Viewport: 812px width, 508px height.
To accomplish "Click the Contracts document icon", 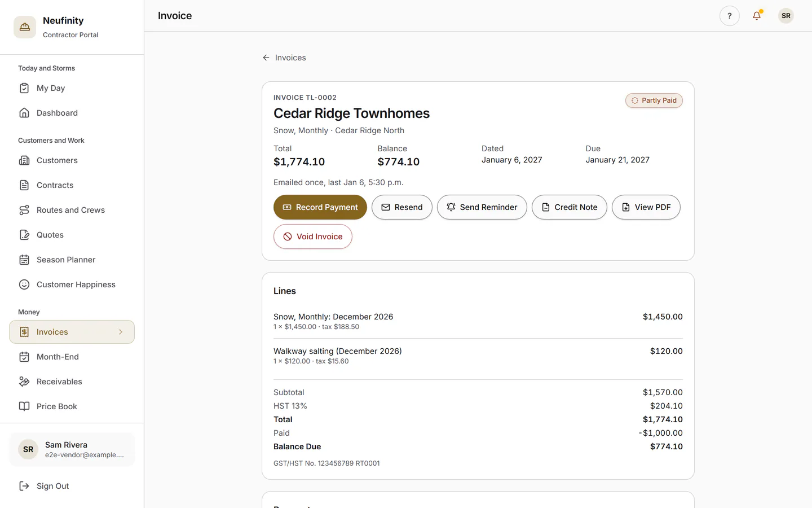I will (x=24, y=185).
